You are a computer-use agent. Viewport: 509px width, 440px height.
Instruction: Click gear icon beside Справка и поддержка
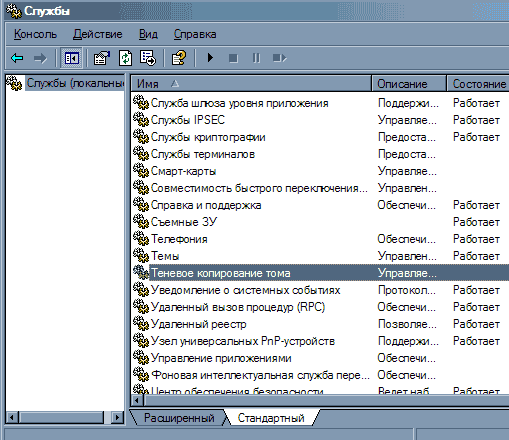pyautogui.click(x=141, y=204)
